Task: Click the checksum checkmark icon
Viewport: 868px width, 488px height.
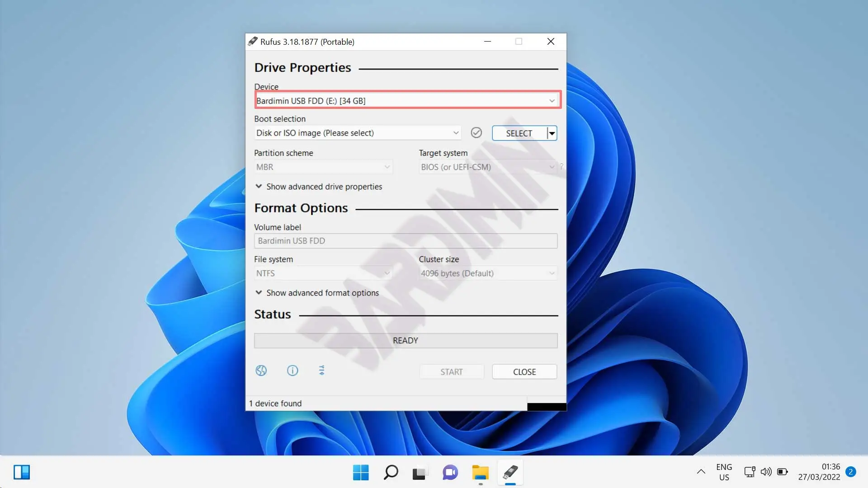Action: [476, 133]
